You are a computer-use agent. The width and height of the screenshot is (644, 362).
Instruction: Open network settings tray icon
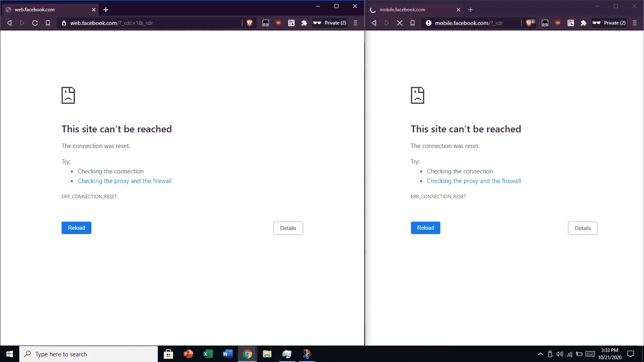click(570, 354)
